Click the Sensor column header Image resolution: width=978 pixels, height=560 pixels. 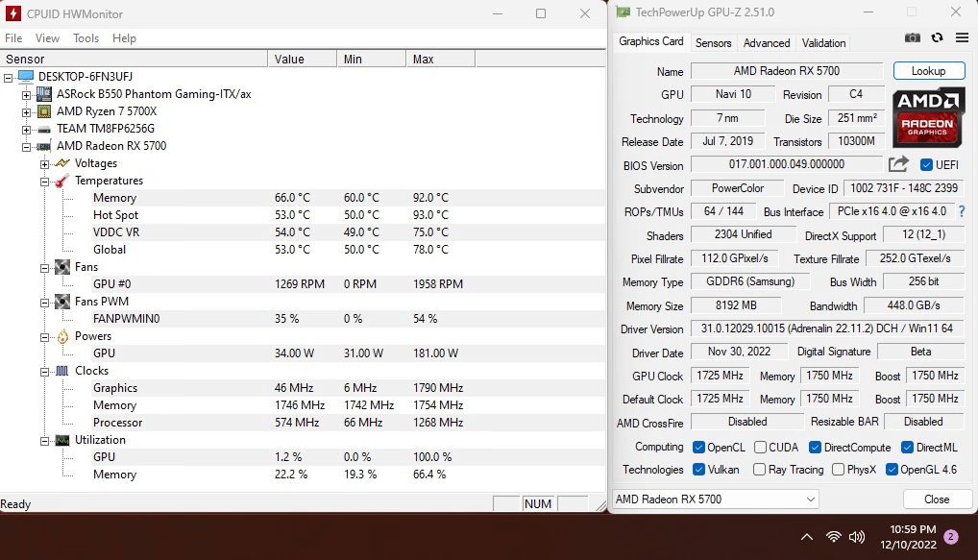pos(134,60)
